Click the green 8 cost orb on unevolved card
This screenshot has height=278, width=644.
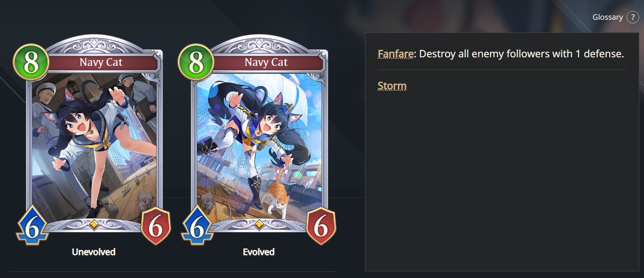pyautogui.click(x=31, y=62)
